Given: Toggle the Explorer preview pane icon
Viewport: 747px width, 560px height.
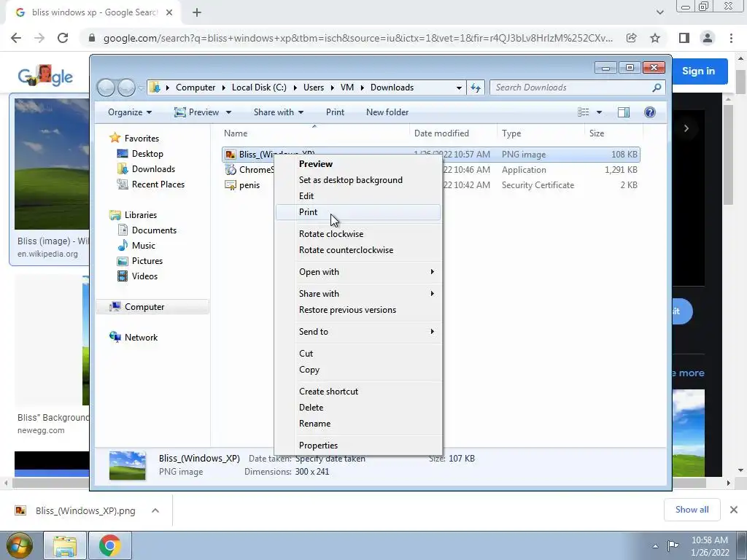Looking at the screenshot, I should 623,112.
